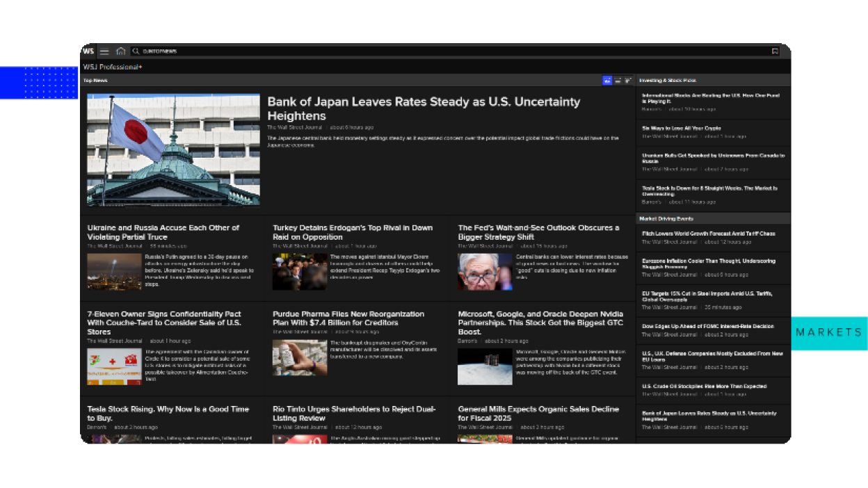This screenshot has width=868, height=488.
Task: Click the bookmark icon at top right
Action: point(775,51)
